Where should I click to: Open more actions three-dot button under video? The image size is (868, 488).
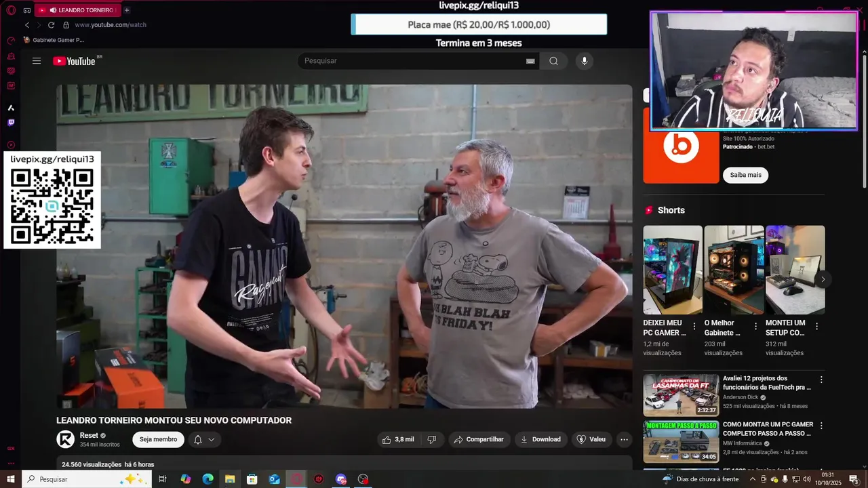coord(624,439)
